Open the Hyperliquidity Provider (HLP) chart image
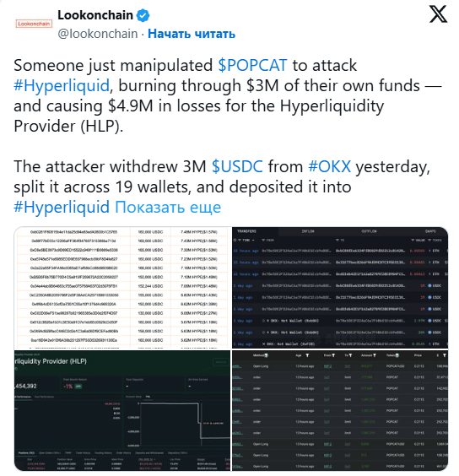 [x=122, y=411]
